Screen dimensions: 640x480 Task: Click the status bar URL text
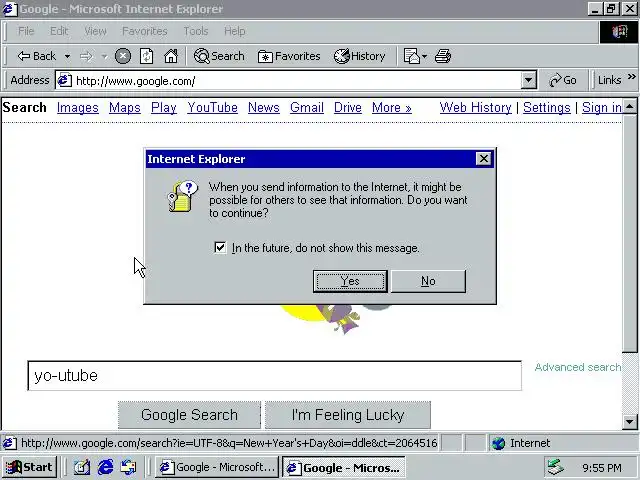[229, 443]
